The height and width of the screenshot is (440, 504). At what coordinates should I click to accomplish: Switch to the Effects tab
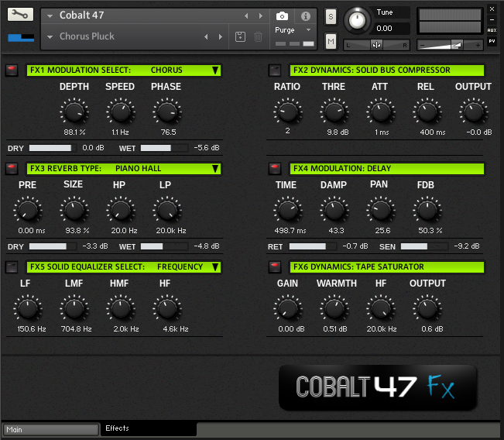click(149, 428)
